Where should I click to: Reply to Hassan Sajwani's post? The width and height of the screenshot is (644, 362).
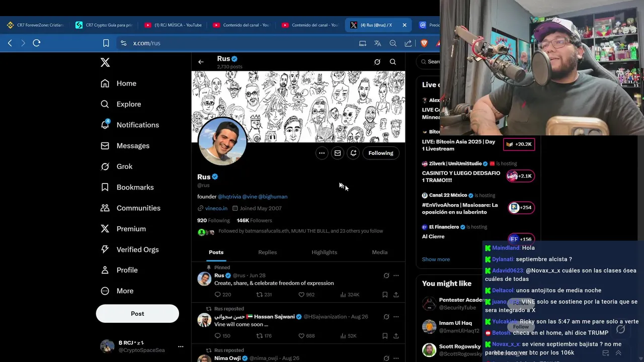(222, 336)
